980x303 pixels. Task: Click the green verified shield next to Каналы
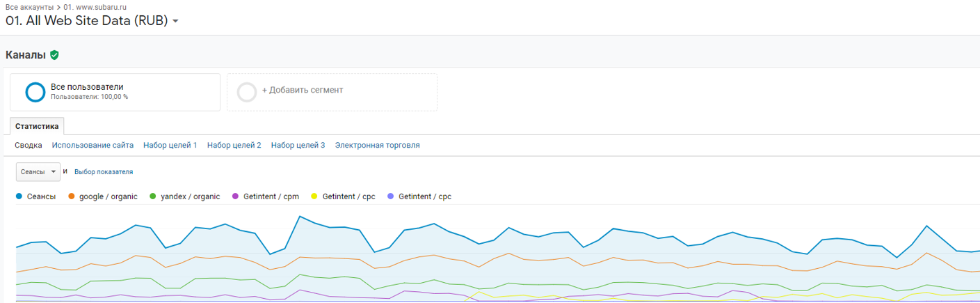54,55
